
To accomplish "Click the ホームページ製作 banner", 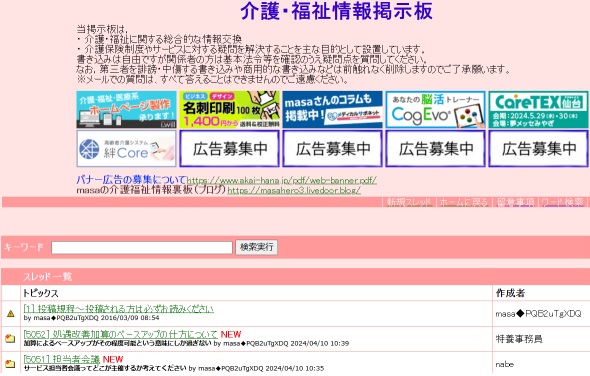I will pyautogui.click(x=126, y=110).
